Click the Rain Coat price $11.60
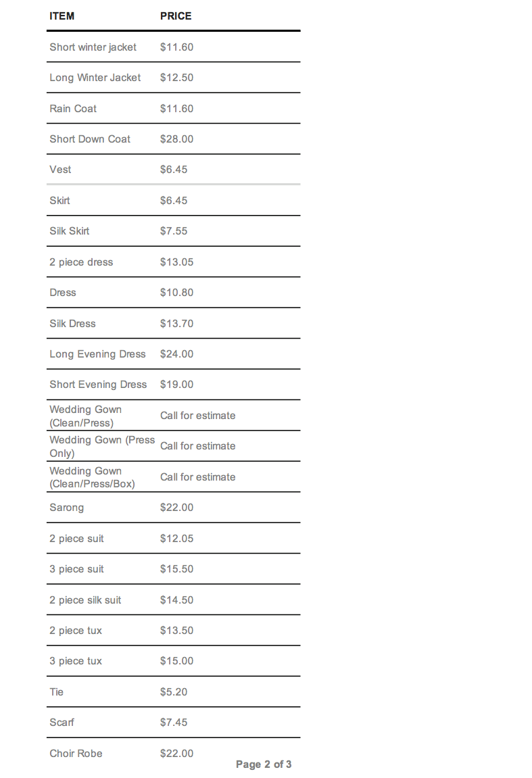This screenshot has height=778, width=532. click(176, 109)
